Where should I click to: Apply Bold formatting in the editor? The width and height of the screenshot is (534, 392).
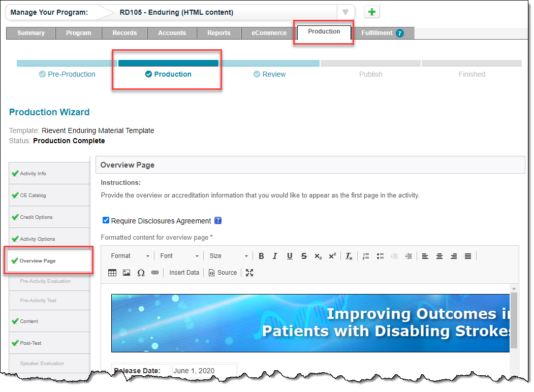pyautogui.click(x=261, y=256)
